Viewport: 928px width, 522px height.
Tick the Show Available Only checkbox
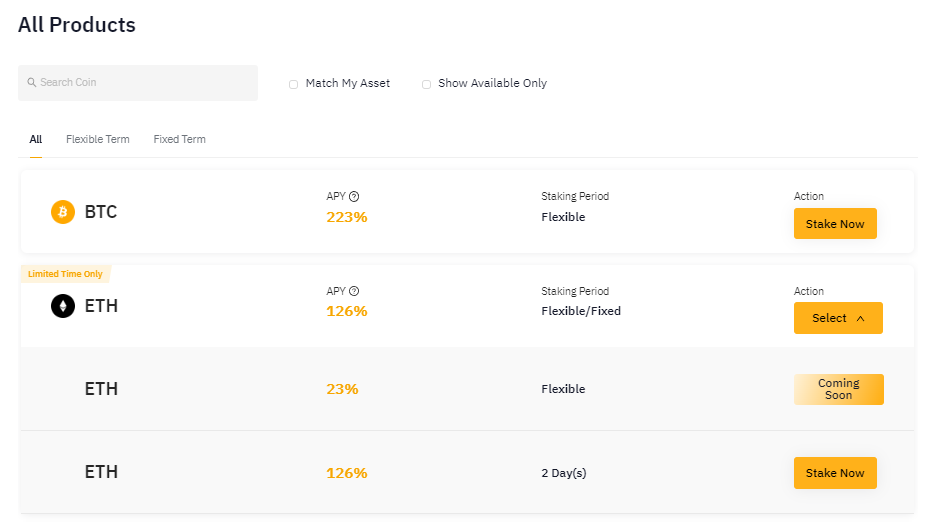(426, 84)
